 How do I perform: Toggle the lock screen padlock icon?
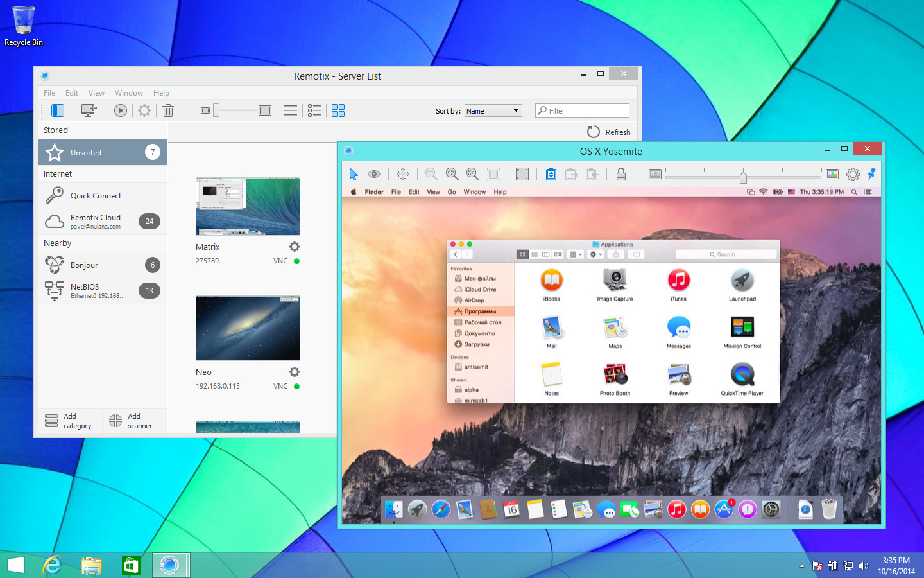[x=621, y=173]
